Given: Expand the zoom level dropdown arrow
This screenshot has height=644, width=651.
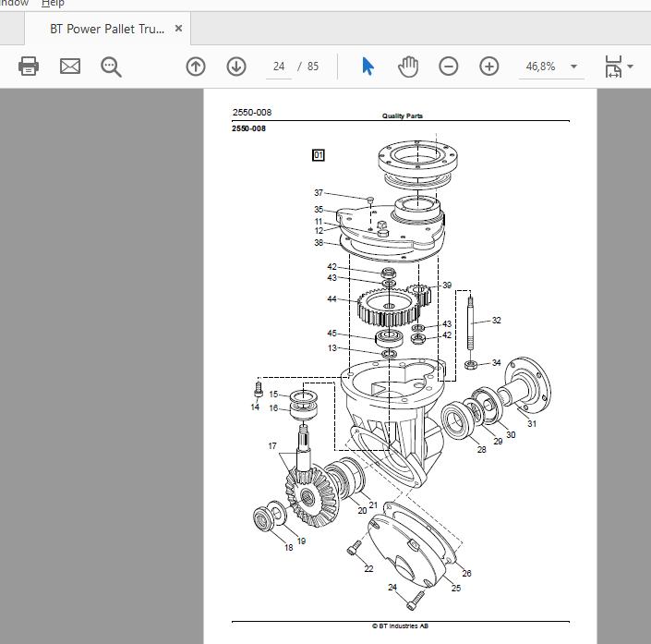Looking at the screenshot, I should (573, 67).
